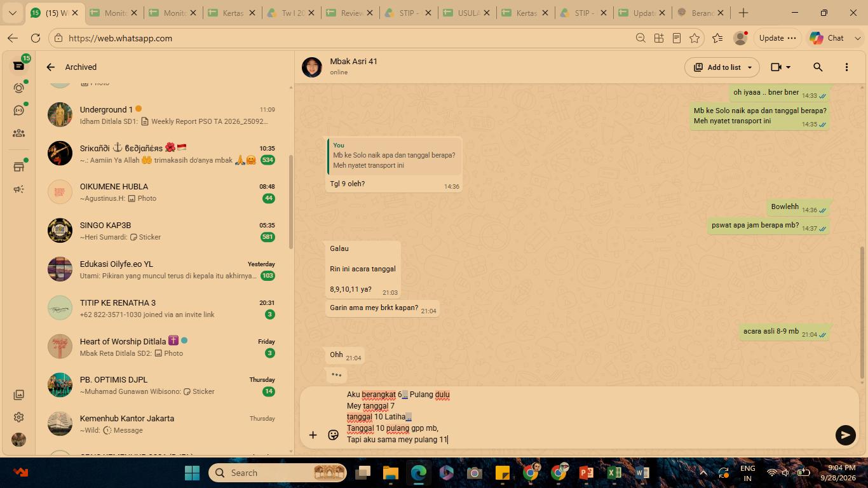Open the Status icon in sidebar
Viewport: 868px width, 488px height.
18,88
